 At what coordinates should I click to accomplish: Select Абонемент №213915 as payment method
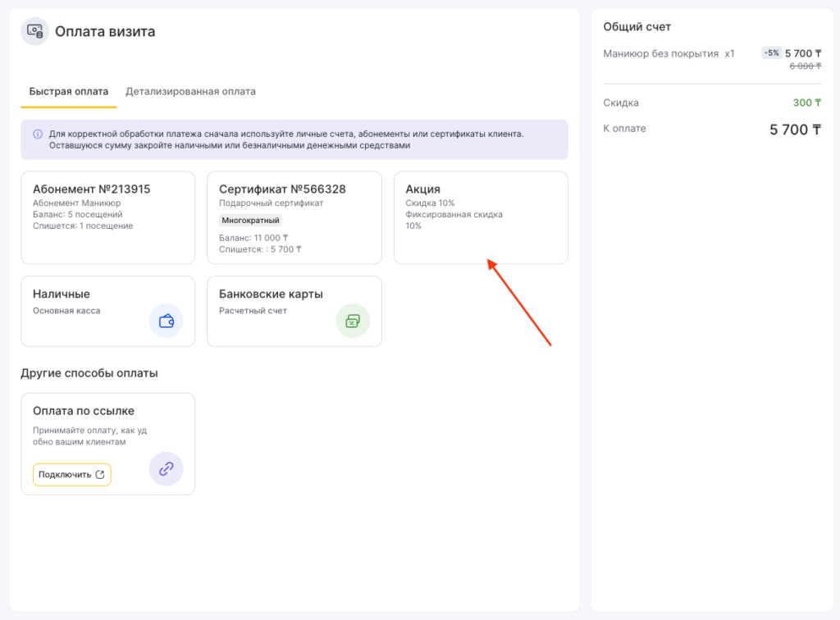pos(107,217)
